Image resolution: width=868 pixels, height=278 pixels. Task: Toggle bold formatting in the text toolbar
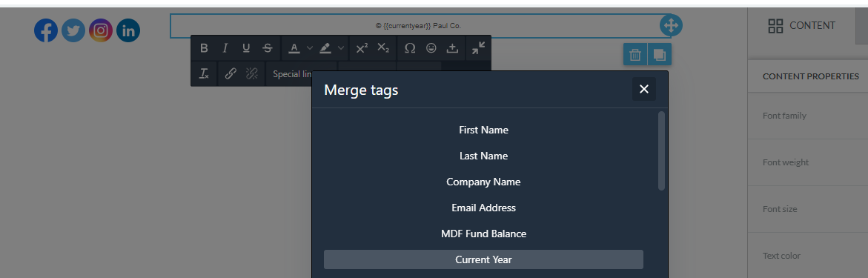pos(204,48)
